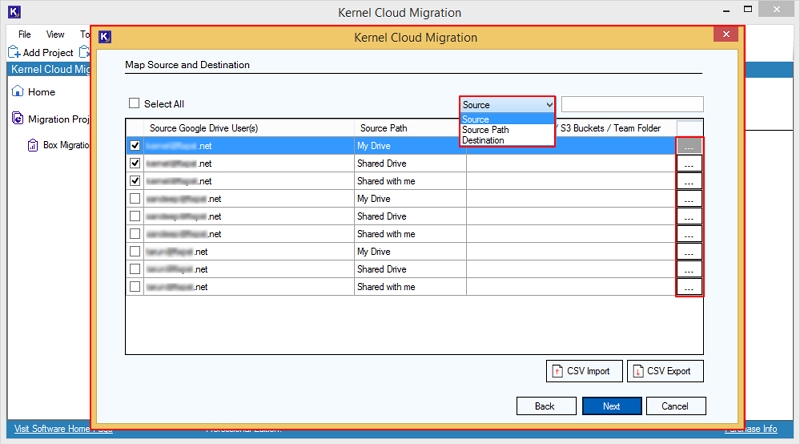Toggle the Select All checkbox
800x444 pixels.
(x=134, y=104)
